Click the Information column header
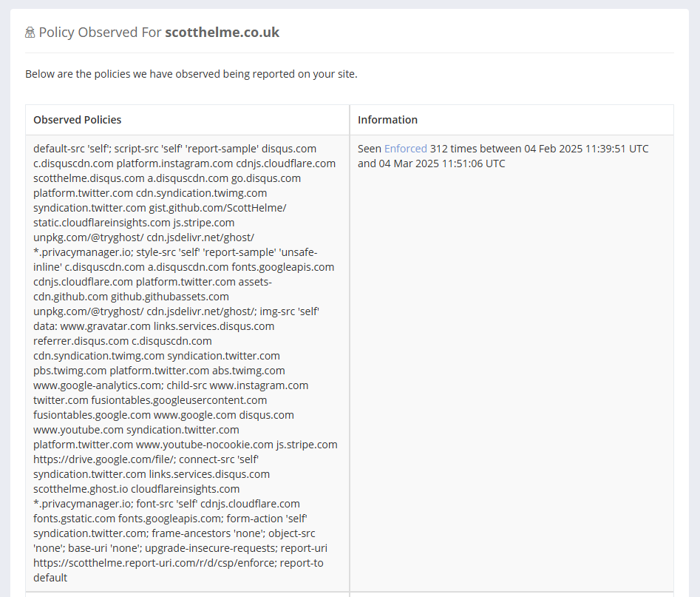The width and height of the screenshot is (700, 597). (x=387, y=120)
